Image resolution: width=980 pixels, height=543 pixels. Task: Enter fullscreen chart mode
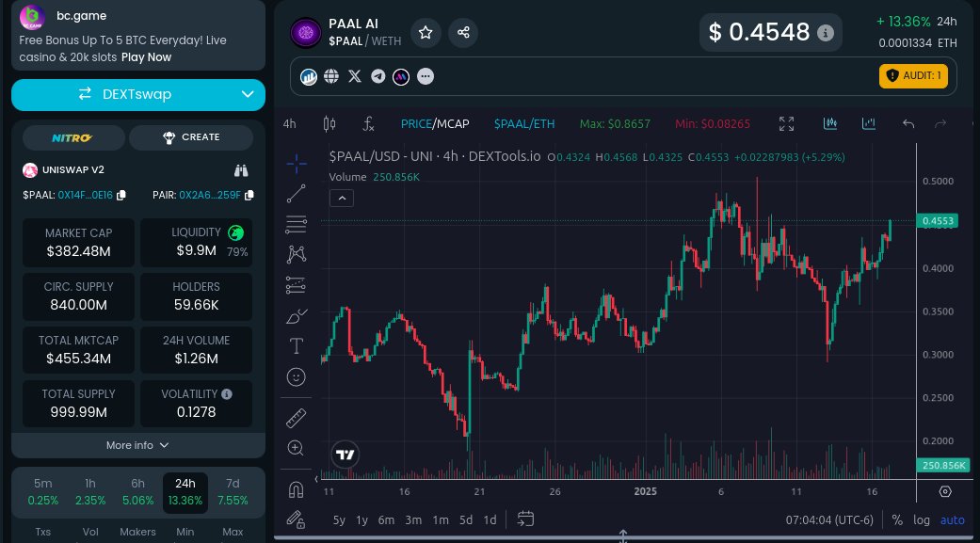coord(786,123)
